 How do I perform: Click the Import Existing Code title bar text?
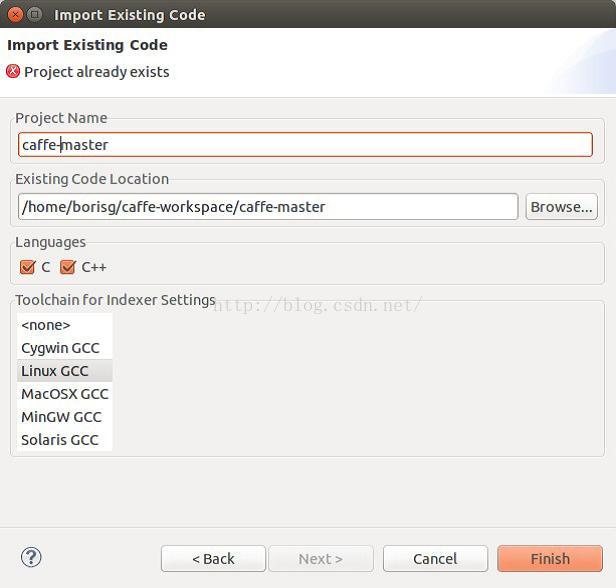[x=130, y=15]
